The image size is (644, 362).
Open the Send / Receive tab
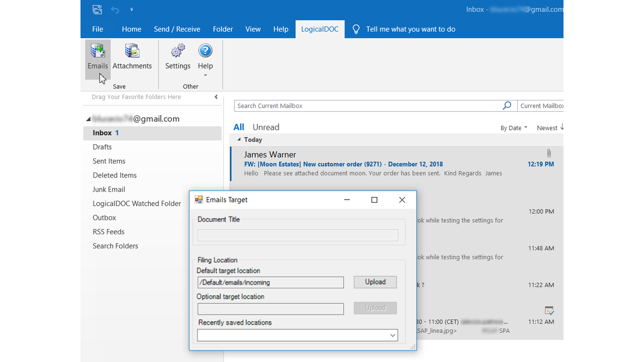pos(177,29)
